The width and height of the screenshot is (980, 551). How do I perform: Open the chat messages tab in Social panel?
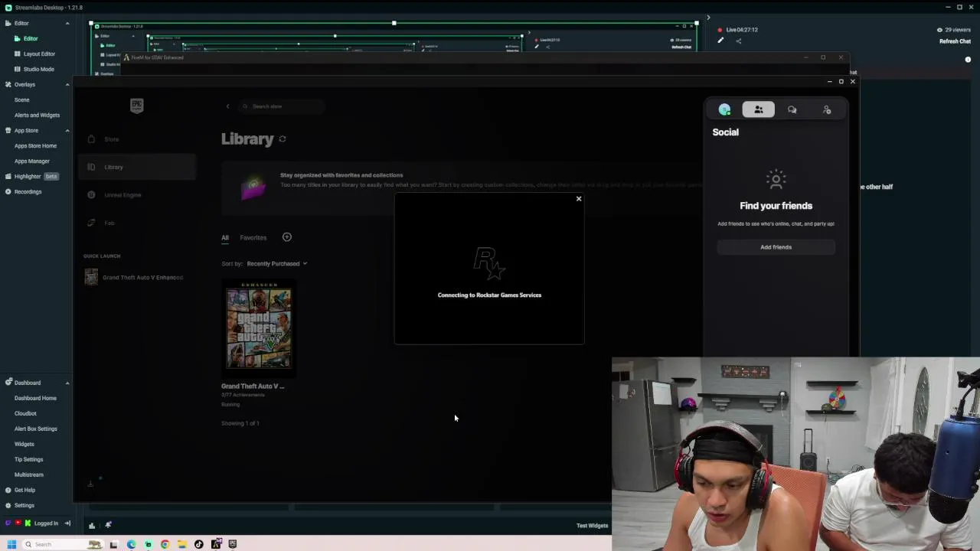(792, 110)
